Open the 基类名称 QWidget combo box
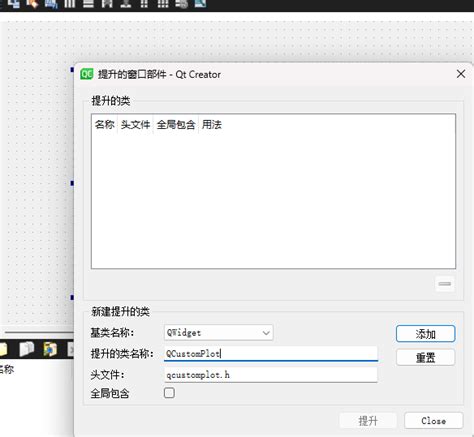The width and height of the screenshot is (474, 437). point(219,332)
